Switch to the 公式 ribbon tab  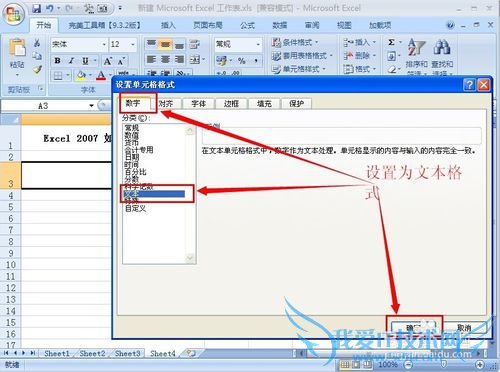pos(247,25)
